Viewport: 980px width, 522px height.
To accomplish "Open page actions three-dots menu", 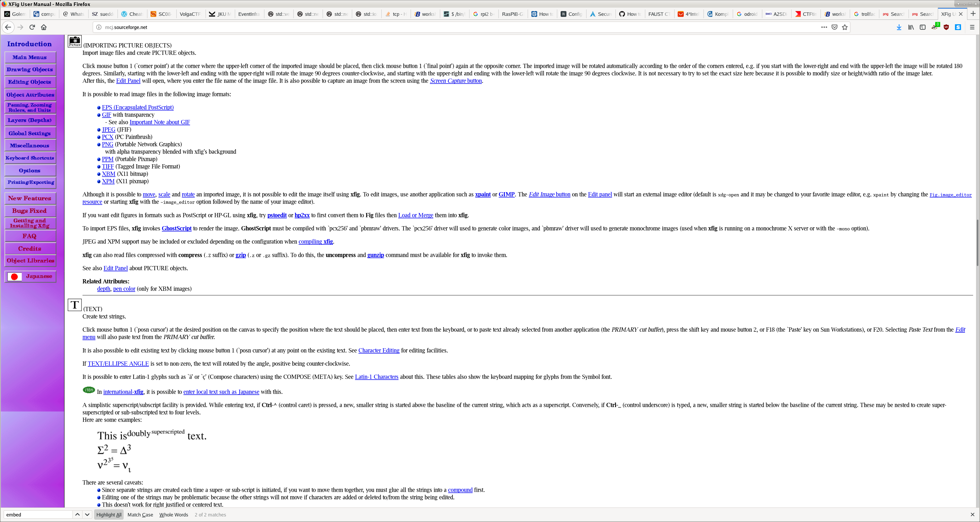I will click(824, 27).
